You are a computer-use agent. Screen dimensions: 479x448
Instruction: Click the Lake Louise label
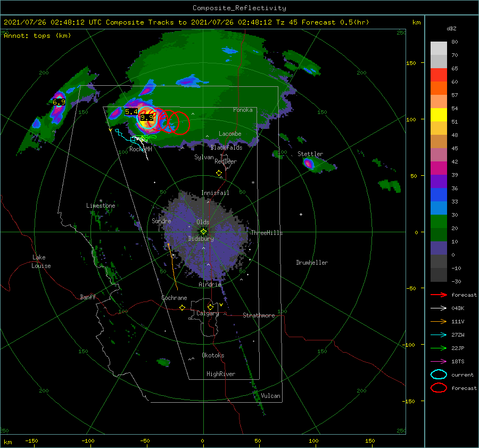41,262
